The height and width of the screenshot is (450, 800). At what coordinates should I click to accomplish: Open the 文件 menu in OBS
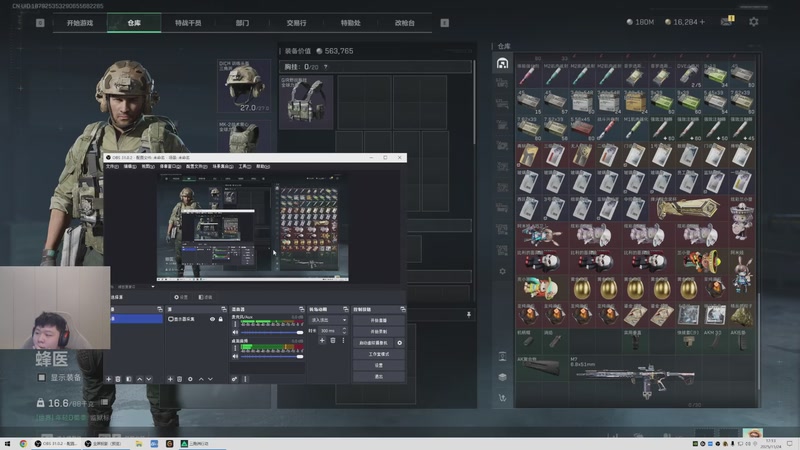click(x=112, y=166)
